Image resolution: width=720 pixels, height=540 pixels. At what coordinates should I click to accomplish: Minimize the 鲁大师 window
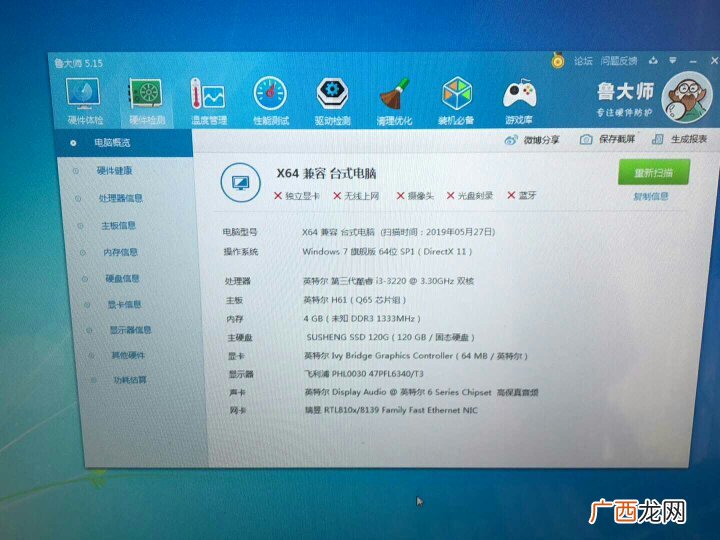[x=693, y=61]
